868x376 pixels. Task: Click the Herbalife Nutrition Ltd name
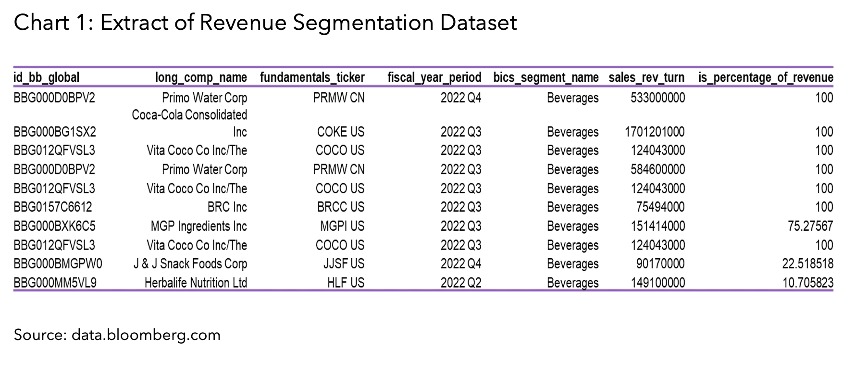point(196,283)
